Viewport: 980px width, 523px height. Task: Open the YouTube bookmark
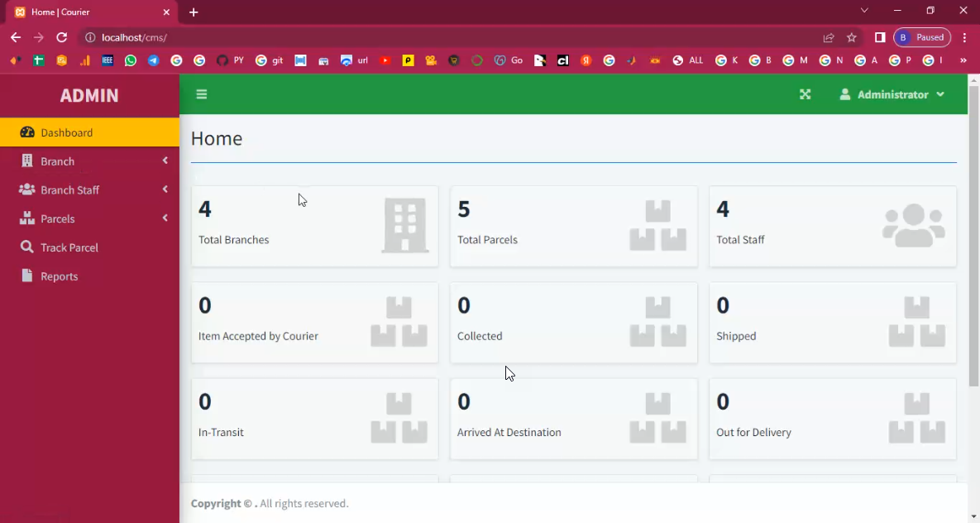pyautogui.click(x=385, y=60)
